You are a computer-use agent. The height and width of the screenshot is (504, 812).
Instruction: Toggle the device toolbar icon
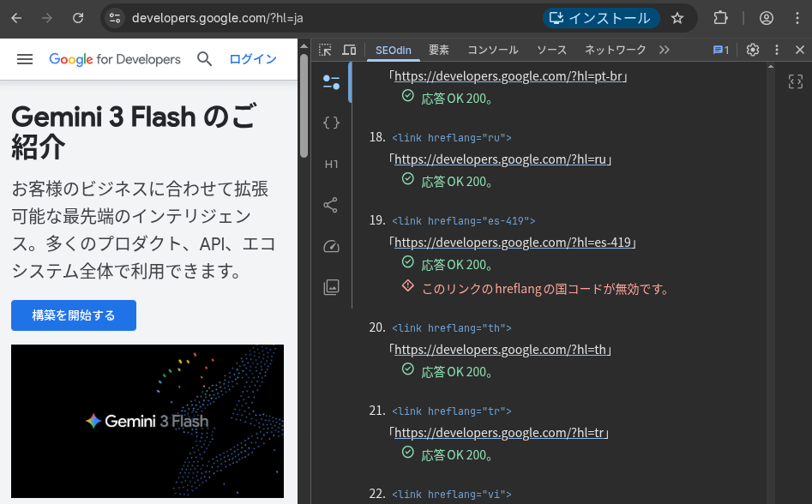pos(349,50)
